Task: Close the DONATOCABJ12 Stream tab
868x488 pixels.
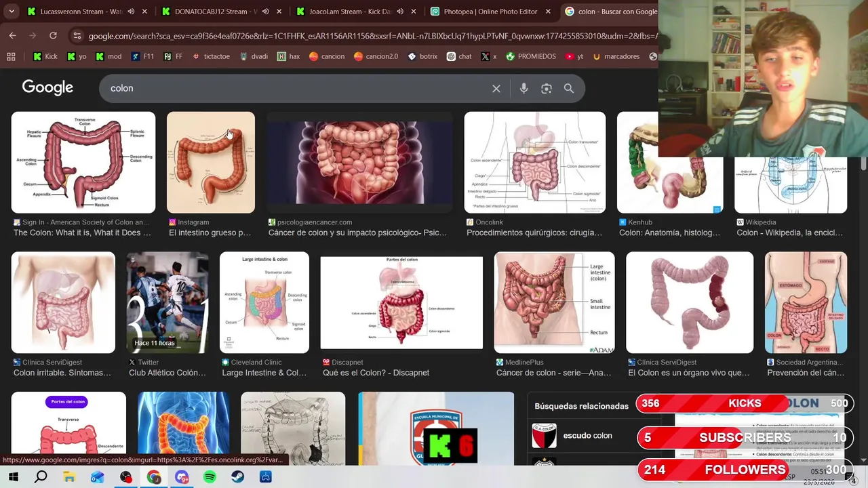Action: click(x=279, y=12)
